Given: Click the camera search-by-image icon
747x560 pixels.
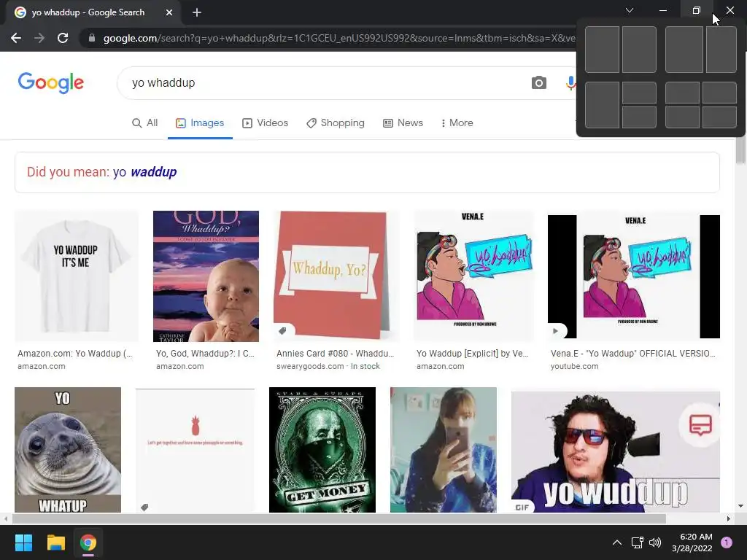Looking at the screenshot, I should click(539, 83).
